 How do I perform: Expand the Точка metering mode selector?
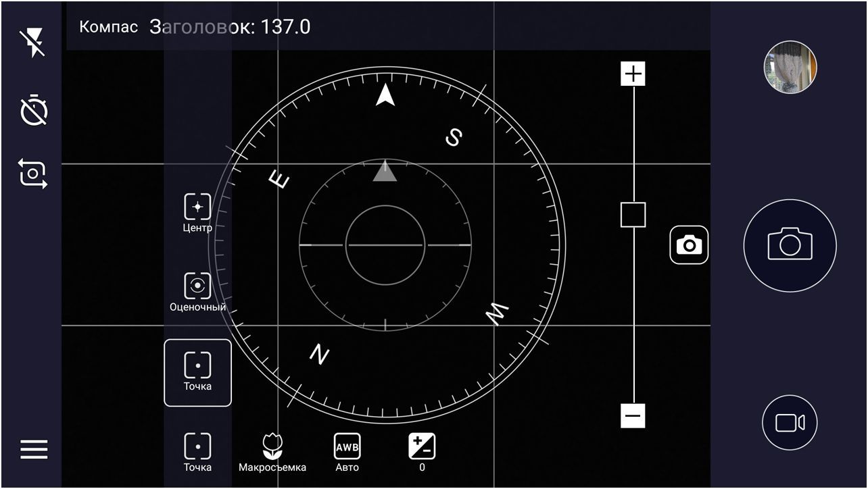197,452
